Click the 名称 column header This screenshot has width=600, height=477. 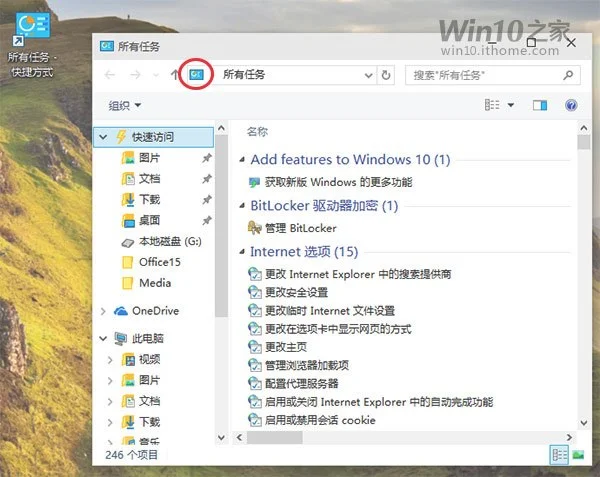[x=257, y=132]
